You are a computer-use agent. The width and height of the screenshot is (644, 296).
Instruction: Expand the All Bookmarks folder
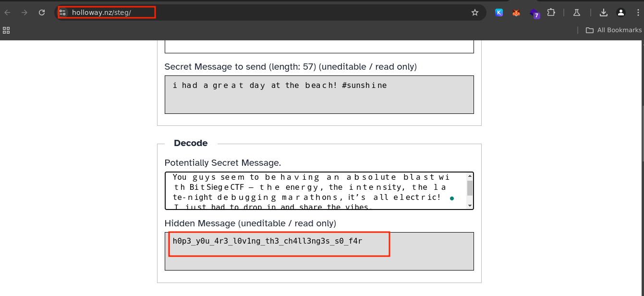(x=614, y=30)
